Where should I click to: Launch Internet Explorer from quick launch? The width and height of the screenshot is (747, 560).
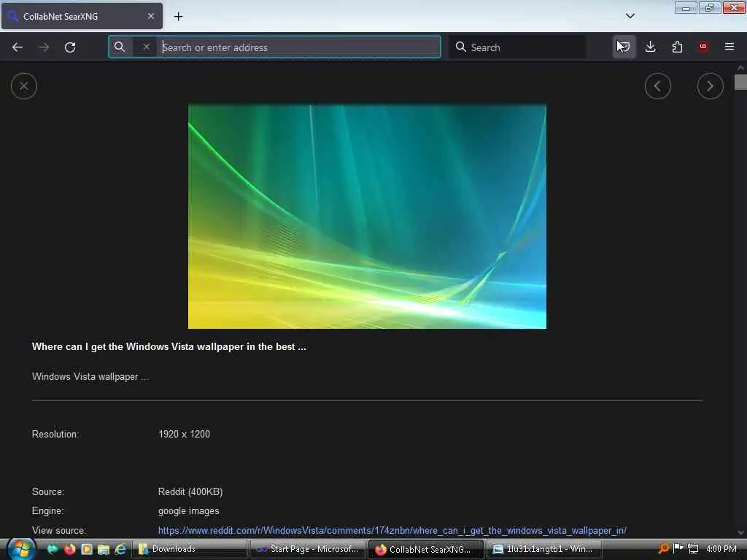coord(120,549)
